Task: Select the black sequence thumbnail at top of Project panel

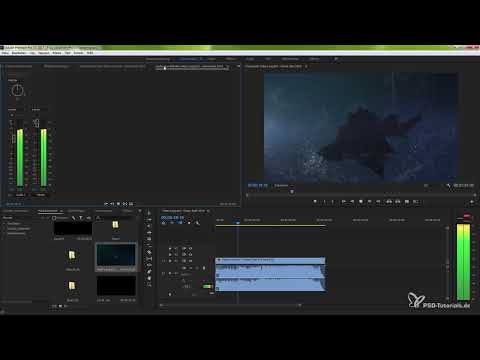Action: coord(73,228)
